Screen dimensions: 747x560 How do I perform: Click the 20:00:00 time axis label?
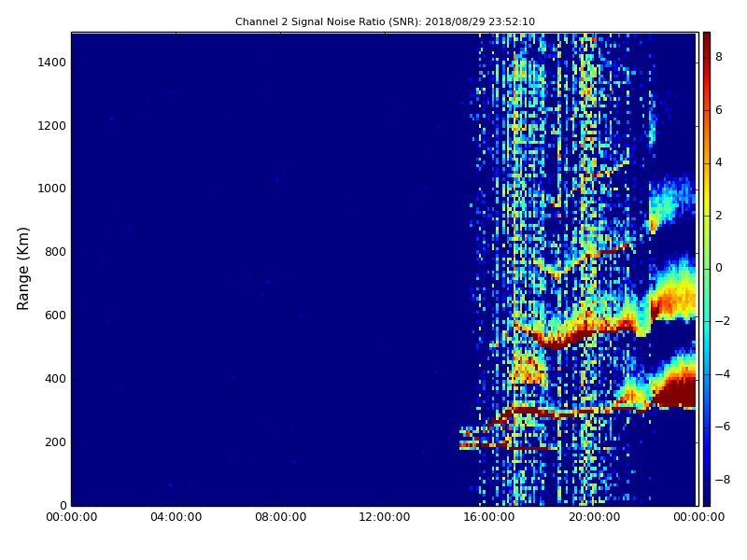click(594, 517)
